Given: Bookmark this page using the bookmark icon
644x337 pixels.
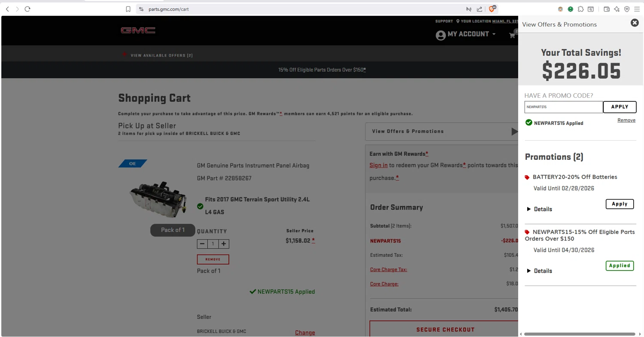Looking at the screenshot, I should point(128,9).
